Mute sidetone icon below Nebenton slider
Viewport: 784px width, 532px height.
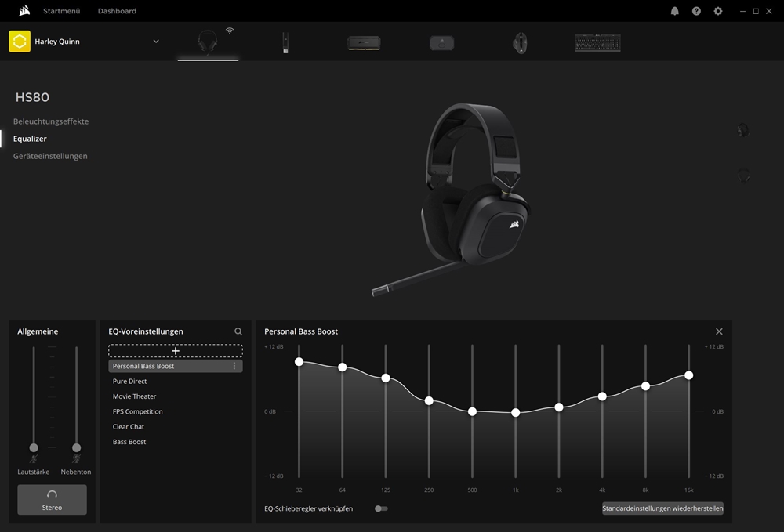pos(76,458)
